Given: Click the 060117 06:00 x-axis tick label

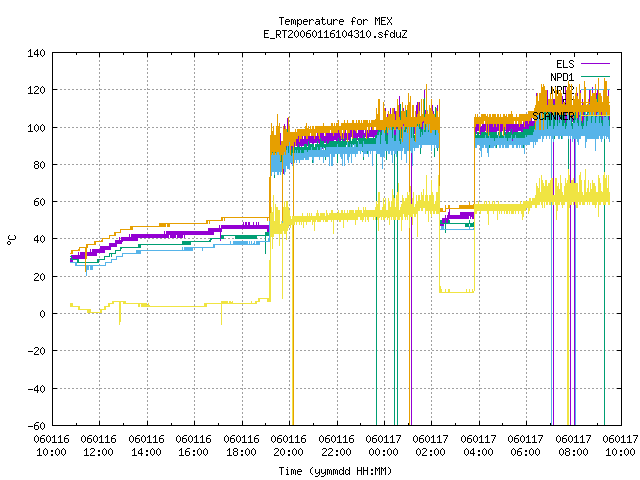Looking at the screenshot, I should pos(525,446).
